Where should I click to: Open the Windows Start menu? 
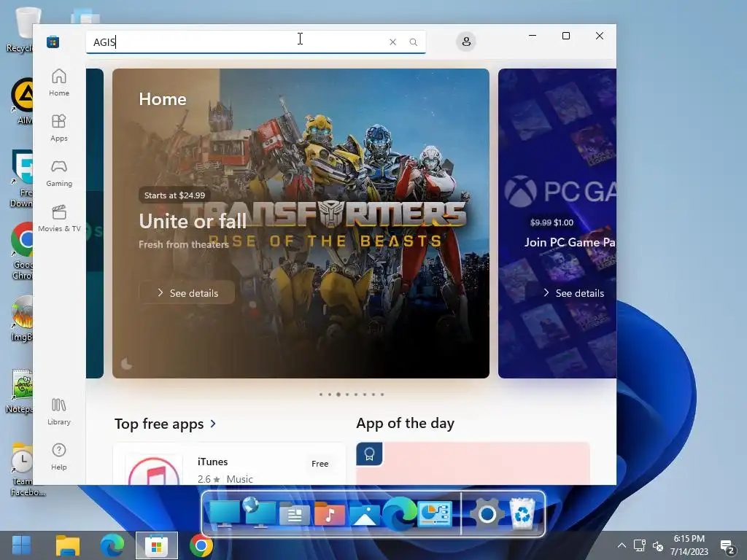21,545
